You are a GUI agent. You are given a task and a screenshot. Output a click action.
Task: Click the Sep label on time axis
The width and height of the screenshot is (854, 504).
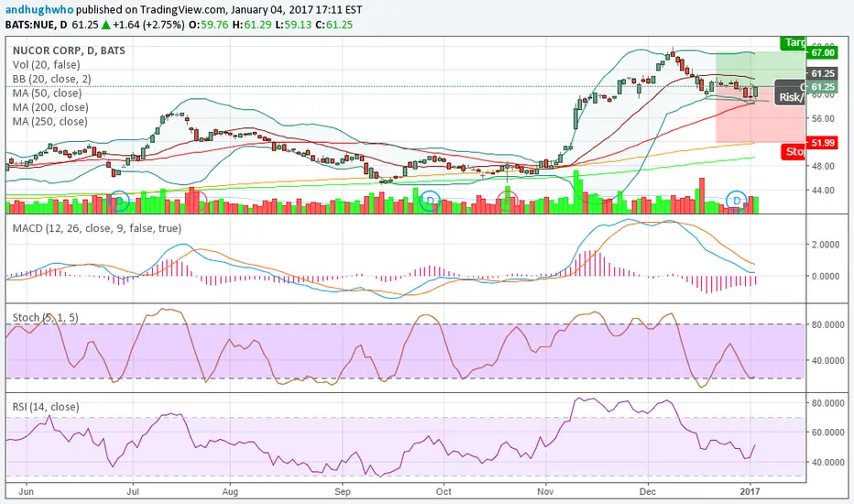tap(342, 491)
